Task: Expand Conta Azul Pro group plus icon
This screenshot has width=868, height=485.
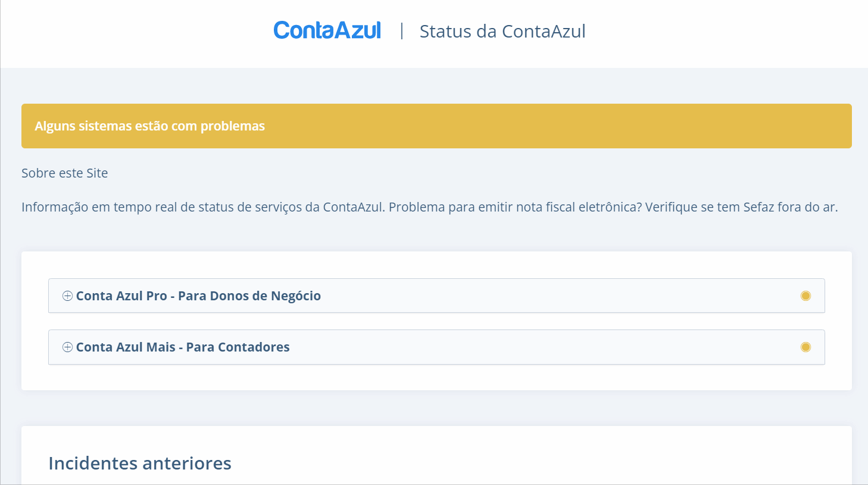Action: point(67,296)
